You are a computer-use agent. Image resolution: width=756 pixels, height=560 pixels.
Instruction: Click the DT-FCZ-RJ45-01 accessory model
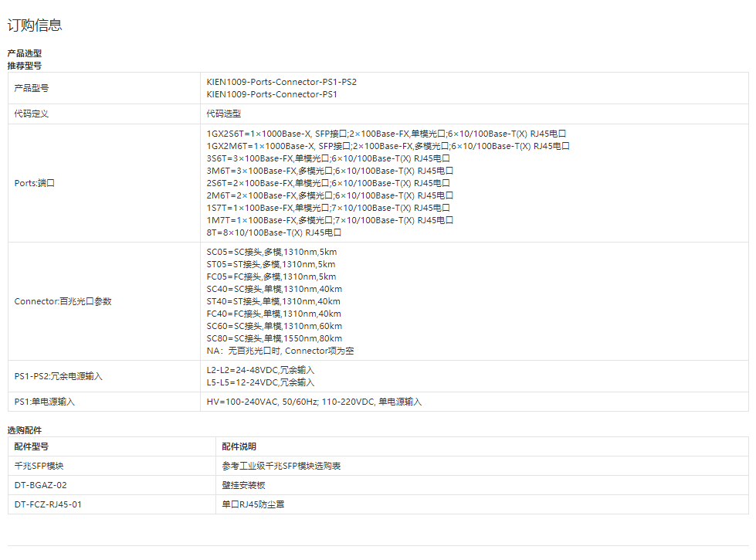(x=48, y=504)
